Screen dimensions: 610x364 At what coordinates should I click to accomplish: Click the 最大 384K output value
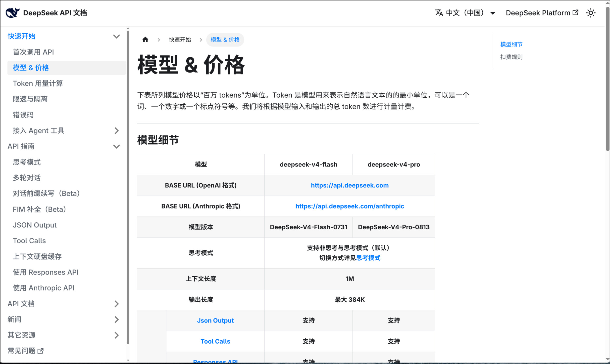350,300
